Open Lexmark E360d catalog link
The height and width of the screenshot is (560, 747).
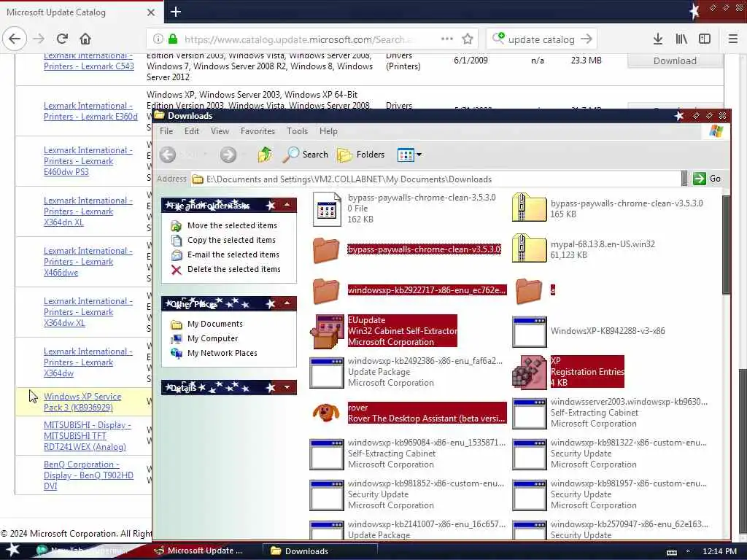click(90, 111)
